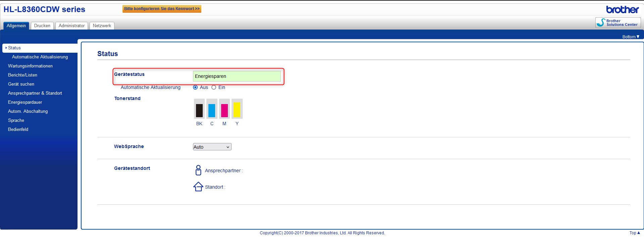The image size is (644, 237).
Task: Switch to the Drucken tab
Action: coord(42,26)
